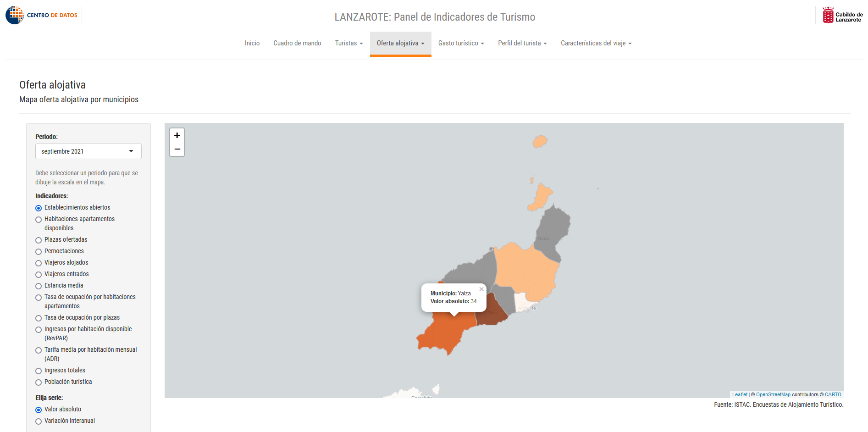Expand the Características del viaje menu
868x432 pixels.
596,43
